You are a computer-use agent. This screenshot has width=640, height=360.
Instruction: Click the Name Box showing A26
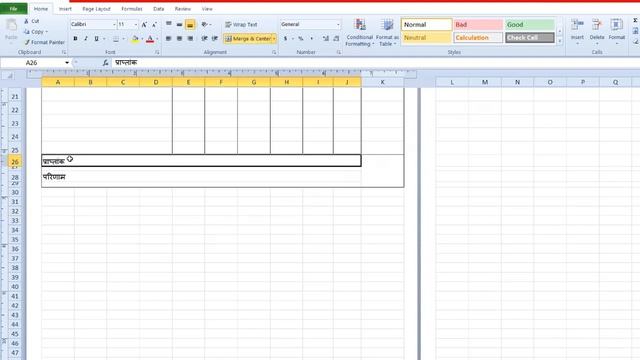32,62
